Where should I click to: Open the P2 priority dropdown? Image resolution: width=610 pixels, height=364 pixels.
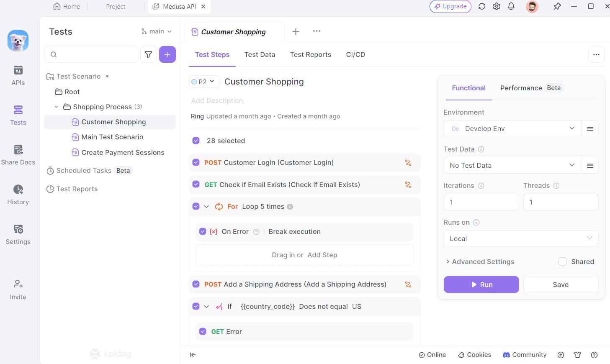click(204, 82)
